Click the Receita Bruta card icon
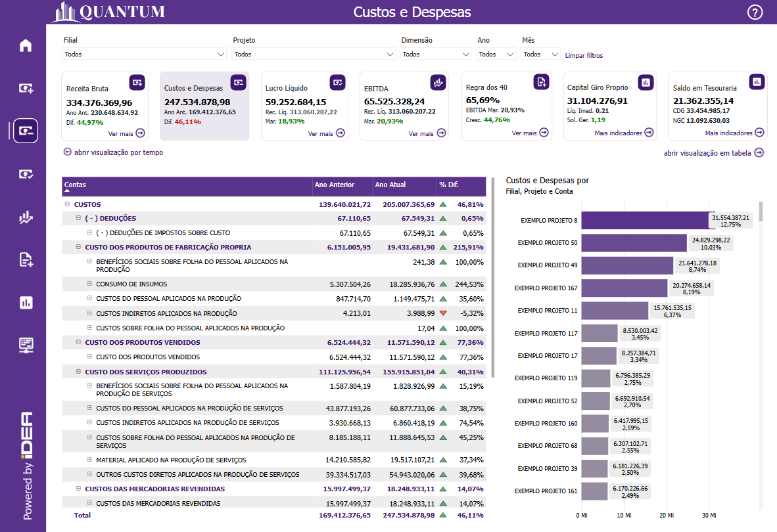The width and height of the screenshot is (777, 532). (x=137, y=82)
